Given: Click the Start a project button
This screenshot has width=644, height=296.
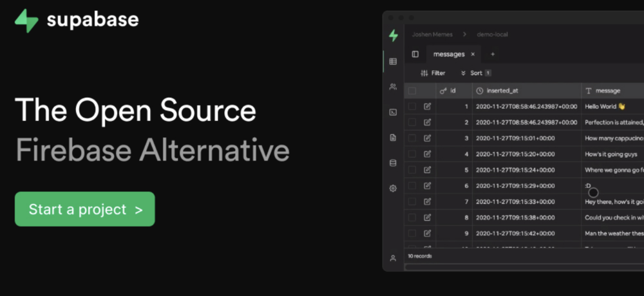Looking at the screenshot, I should [x=85, y=209].
